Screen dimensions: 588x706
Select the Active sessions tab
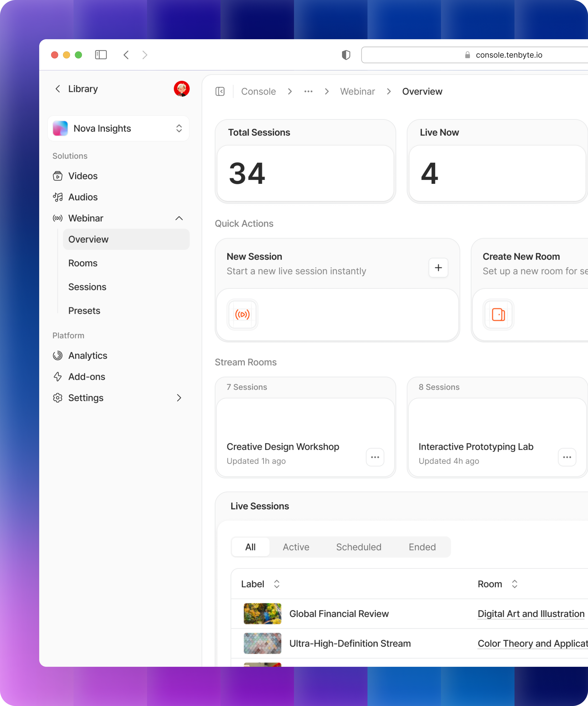pos(296,547)
